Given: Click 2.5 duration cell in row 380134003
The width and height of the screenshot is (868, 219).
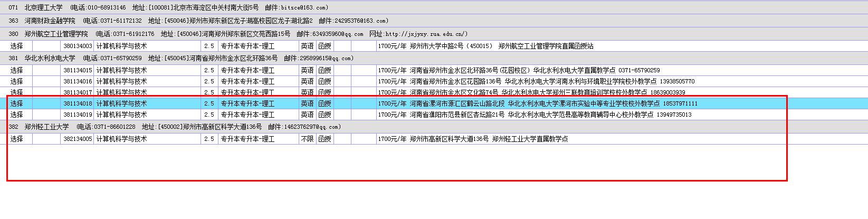Looking at the screenshot, I should 209,46.
